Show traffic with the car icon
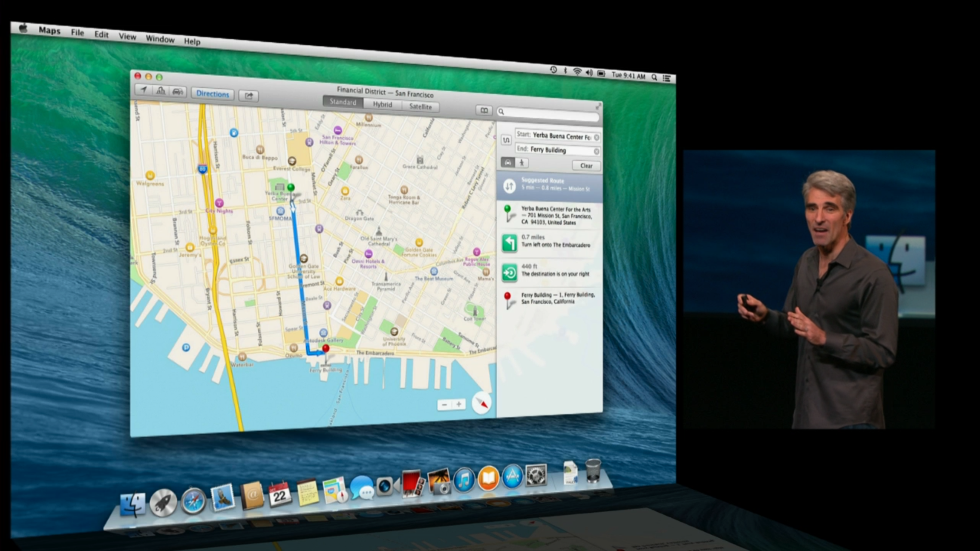Image resolution: width=980 pixels, height=551 pixels. point(178,92)
